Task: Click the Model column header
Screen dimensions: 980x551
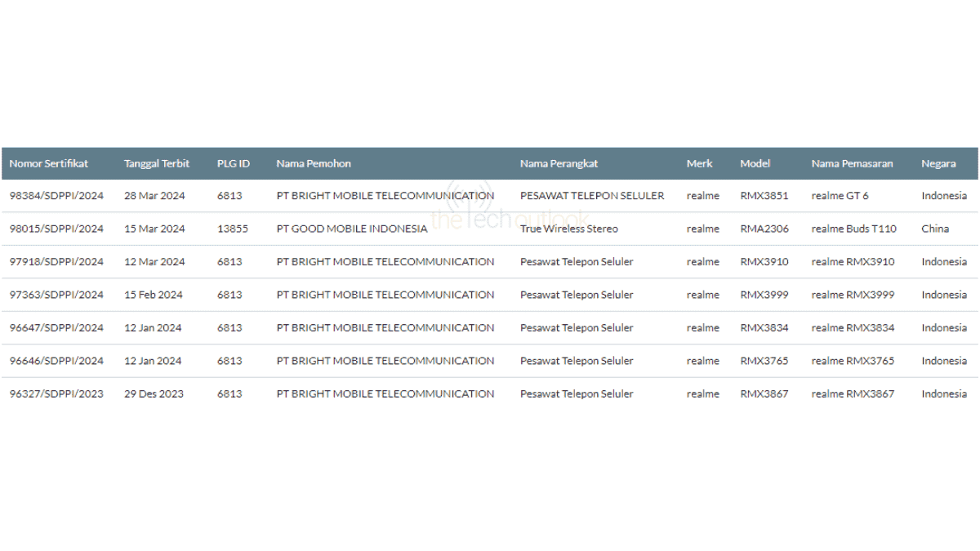Action: tap(755, 163)
